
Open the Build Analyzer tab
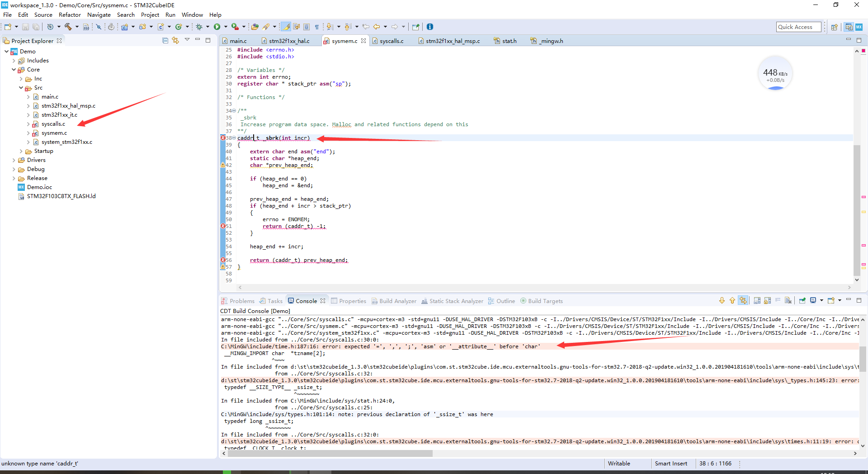tap(394, 301)
